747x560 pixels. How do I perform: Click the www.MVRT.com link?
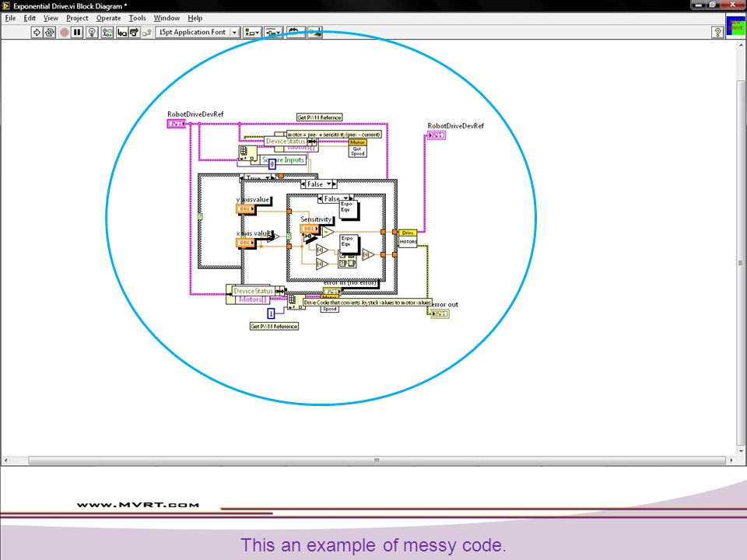138,505
